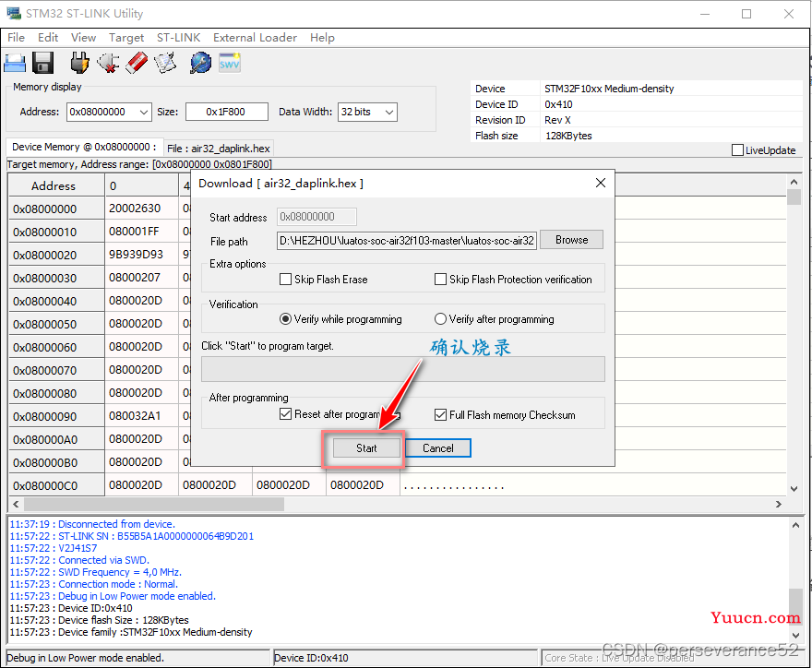Click the Cancel button in Download dialog
The image size is (812, 668).
pos(438,448)
